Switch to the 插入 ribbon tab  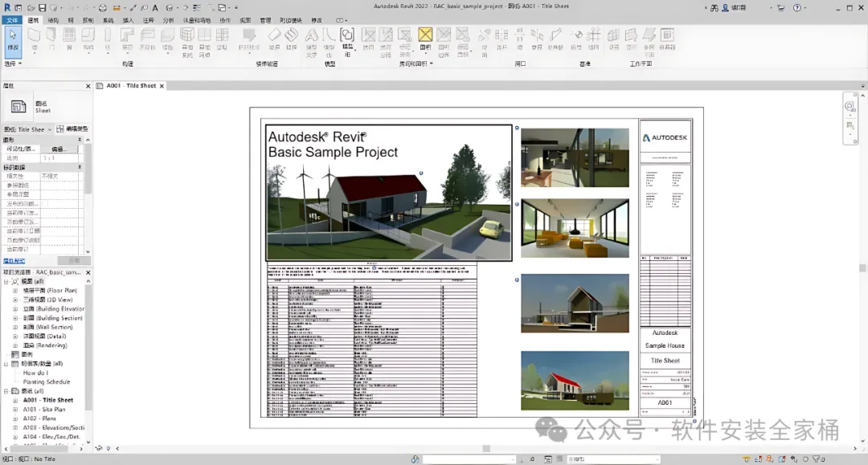128,20
